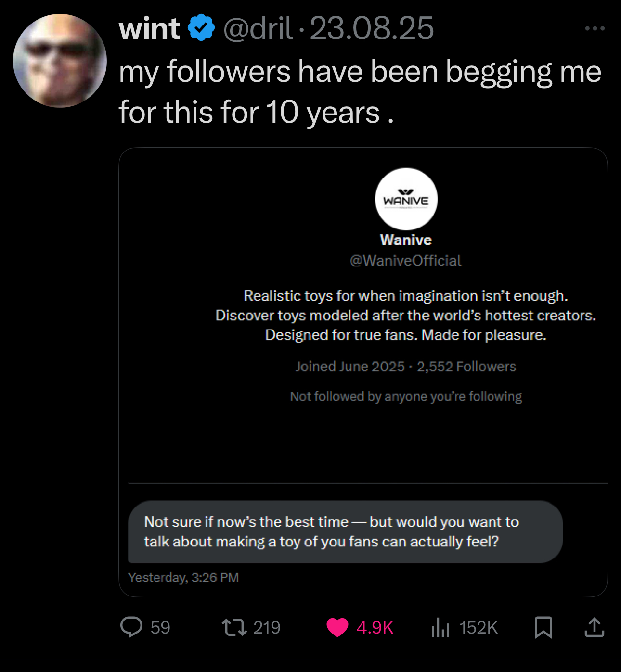This screenshot has width=621, height=672.
Task: Click the @WaniveOfficial handle
Action: click(405, 261)
